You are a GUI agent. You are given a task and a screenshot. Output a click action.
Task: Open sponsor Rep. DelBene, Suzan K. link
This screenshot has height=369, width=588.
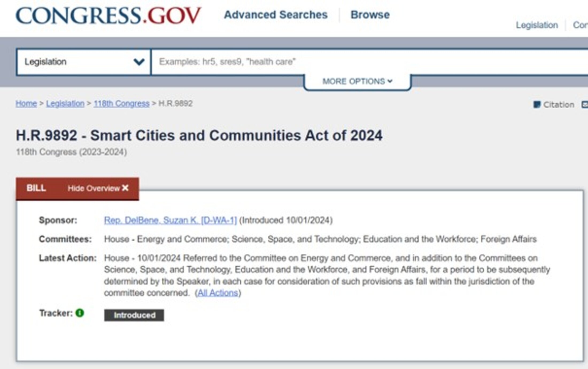coord(170,220)
